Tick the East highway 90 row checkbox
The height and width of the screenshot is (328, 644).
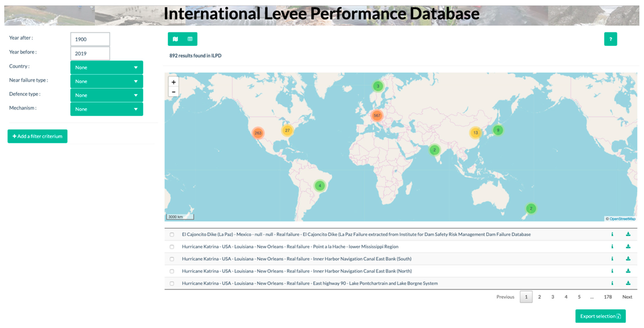[x=172, y=284]
